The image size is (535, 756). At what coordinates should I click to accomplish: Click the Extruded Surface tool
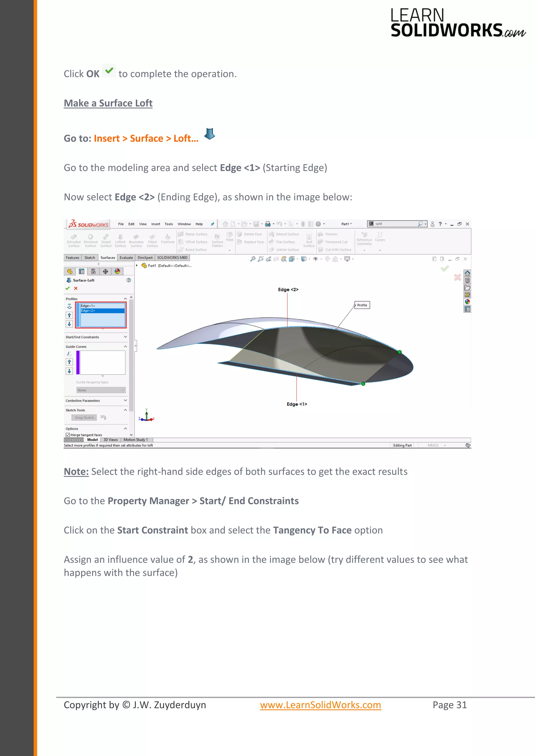tap(74, 241)
